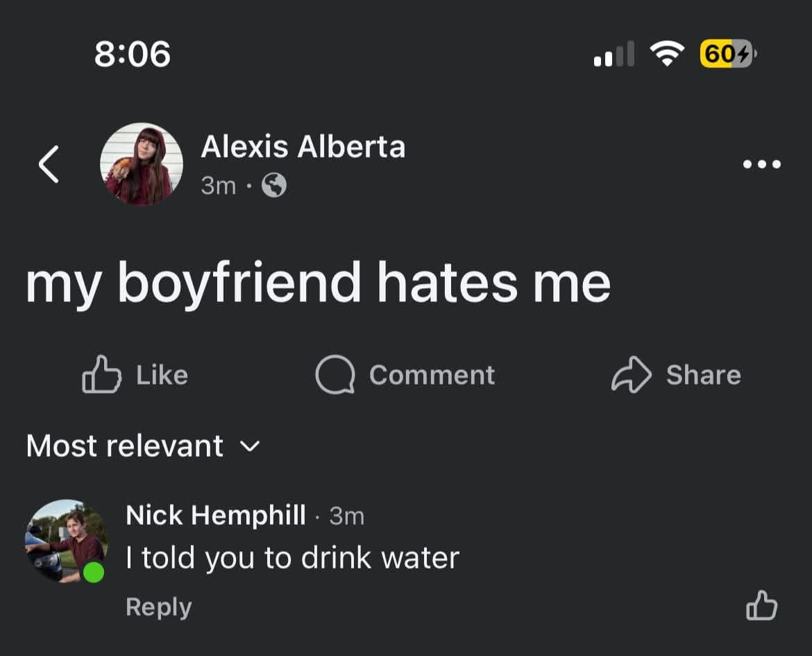Click the speech bubble comment icon
The height and width of the screenshot is (656, 812).
click(x=335, y=375)
